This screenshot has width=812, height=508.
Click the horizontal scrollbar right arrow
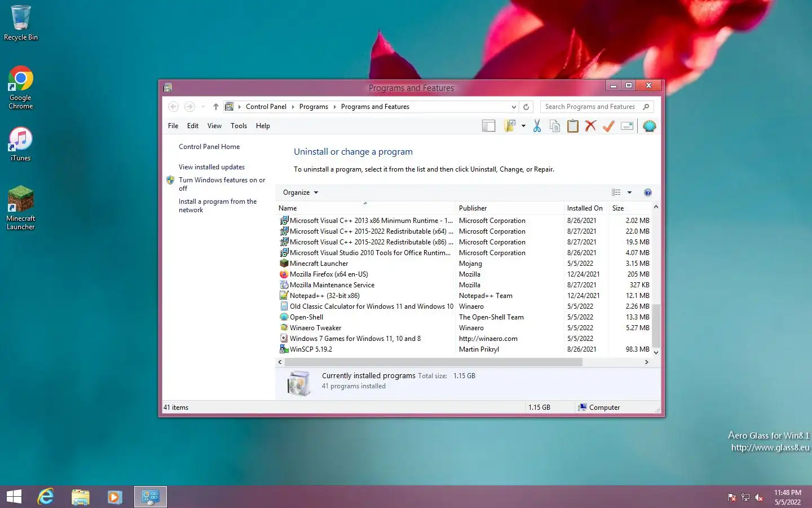click(x=646, y=362)
